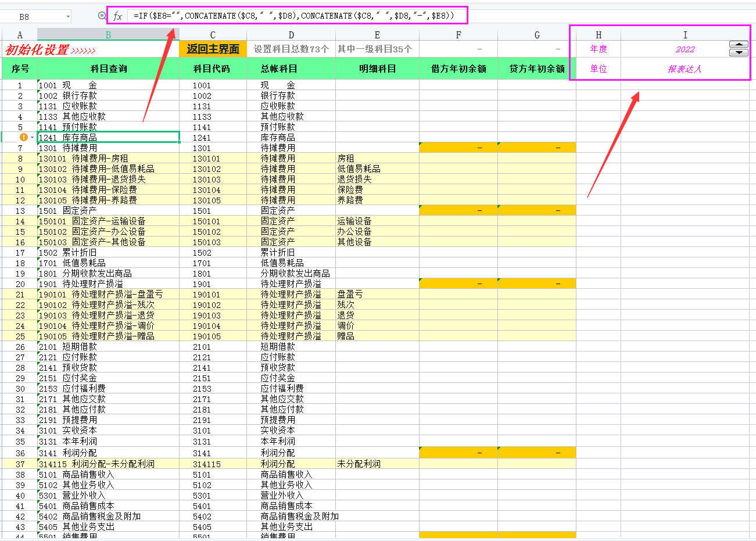This screenshot has width=756, height=541.
Task: Click orange debit balance cell for 固定资产
Action: pos(458,210)
